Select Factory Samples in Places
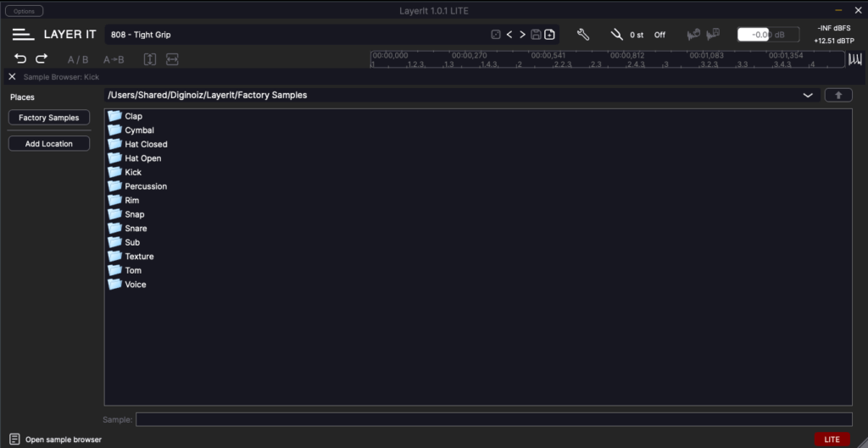 (x=49, y=118)
